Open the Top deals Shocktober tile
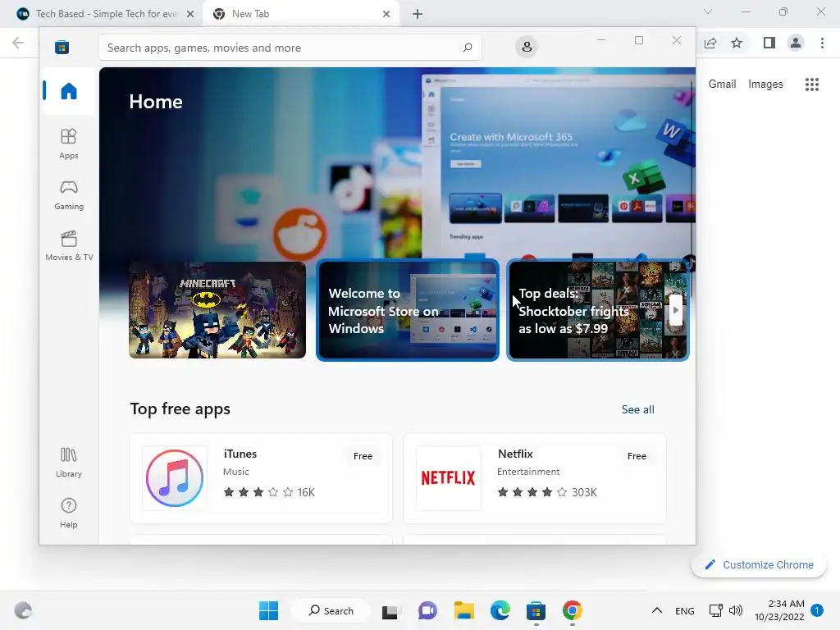This screenshot has width=840, height=630. [598, 310]
